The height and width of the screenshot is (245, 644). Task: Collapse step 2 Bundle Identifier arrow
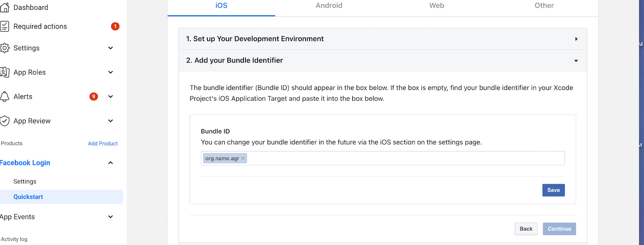576,61
